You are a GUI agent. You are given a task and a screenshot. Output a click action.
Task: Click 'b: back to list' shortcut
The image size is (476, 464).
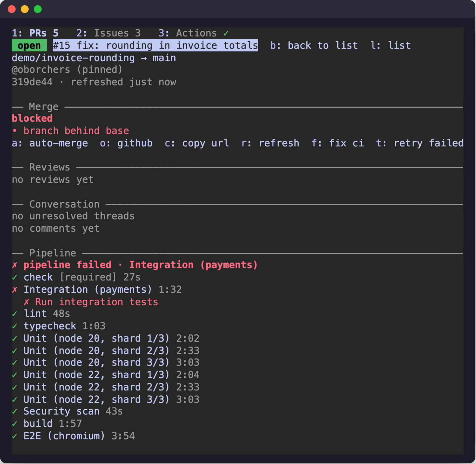coord(314,46)
